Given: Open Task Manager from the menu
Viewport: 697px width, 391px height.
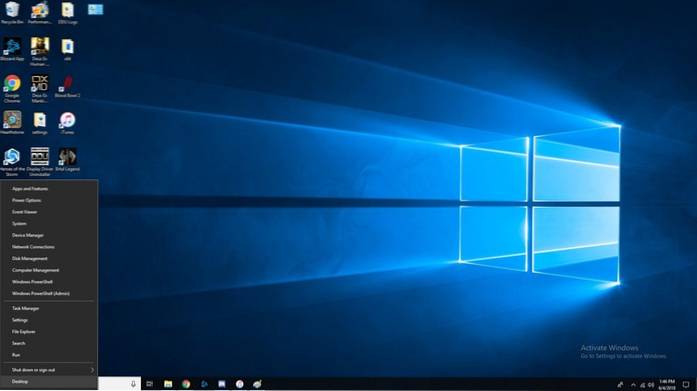Looking at the screenshot, I should tap(49, 308).
